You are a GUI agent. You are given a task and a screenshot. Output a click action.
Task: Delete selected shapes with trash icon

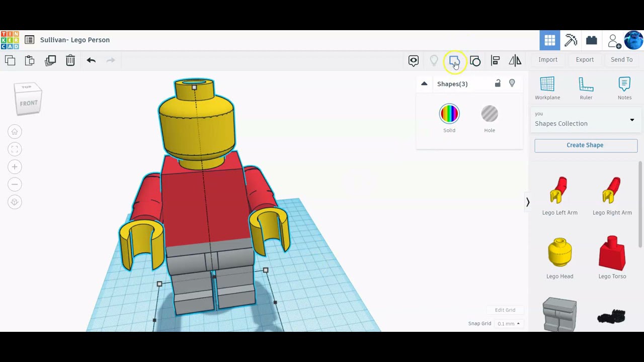[70, 60]
